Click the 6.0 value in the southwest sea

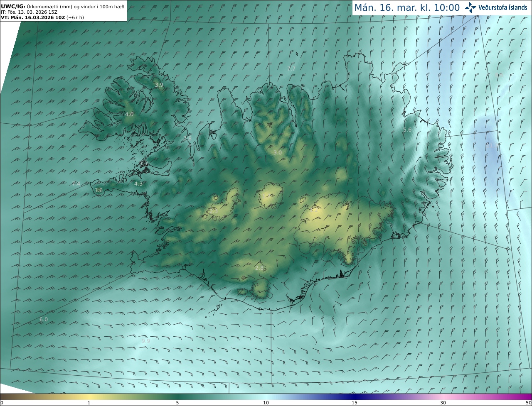click(x=44, y=320)
